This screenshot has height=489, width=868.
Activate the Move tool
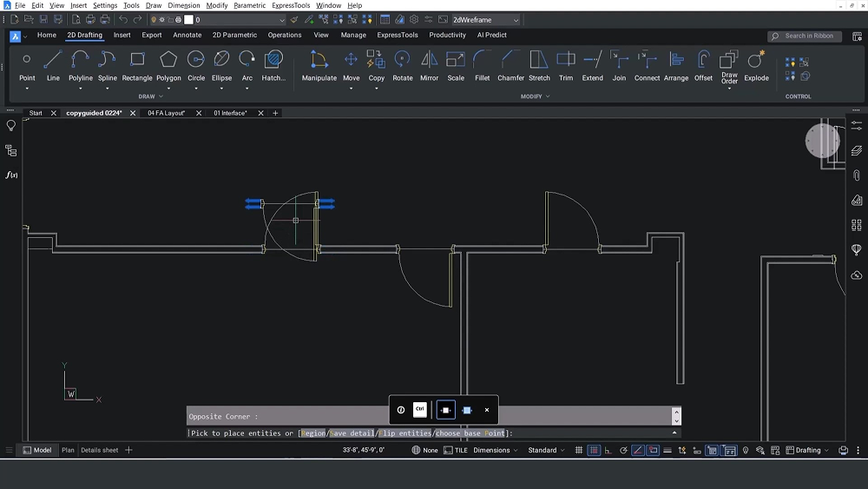coord(351,67)
